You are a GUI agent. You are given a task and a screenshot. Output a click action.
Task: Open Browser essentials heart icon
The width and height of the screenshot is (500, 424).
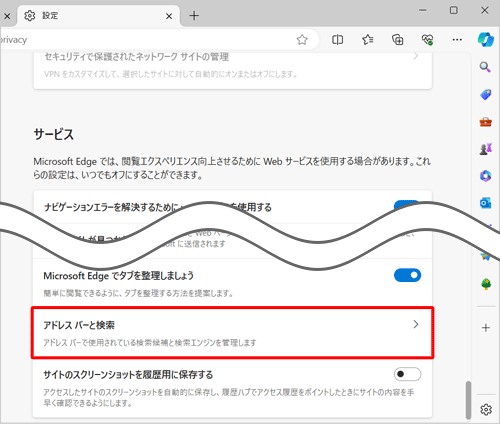click(x=427, y=40)
